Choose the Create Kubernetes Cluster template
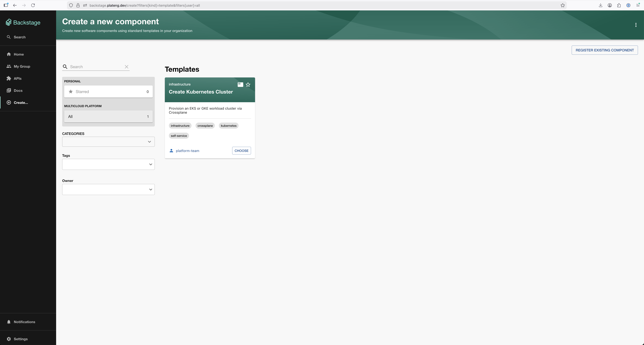The width and height of the screenshot is (644, 345). [x=241, y=150]
